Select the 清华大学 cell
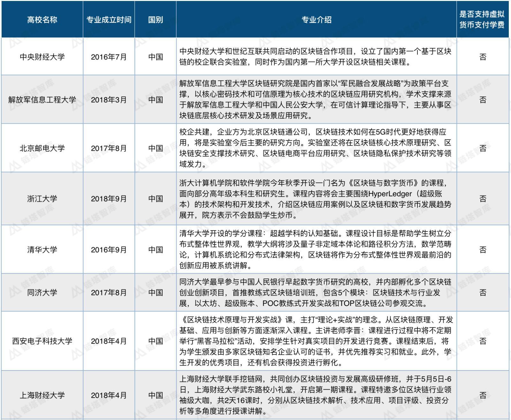This screenshot has width=511, height=420. point(42,249)
